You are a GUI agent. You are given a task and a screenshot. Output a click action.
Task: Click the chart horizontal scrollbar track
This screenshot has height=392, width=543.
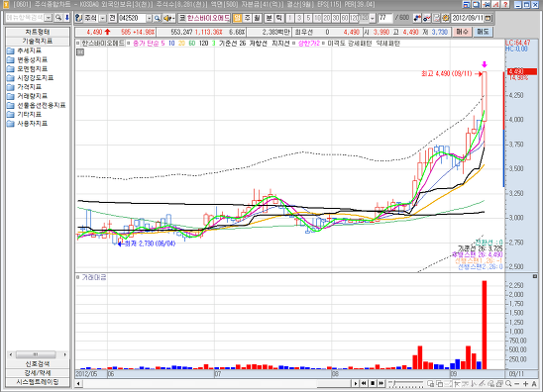(x=217, y=383)
